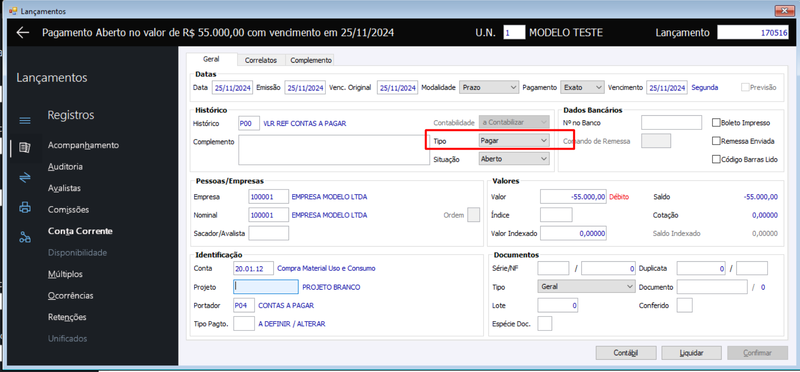Viewport: 800px width, 372px height.
Task: Check the Remessa Enviada box
Action: (x=716, y=141)
